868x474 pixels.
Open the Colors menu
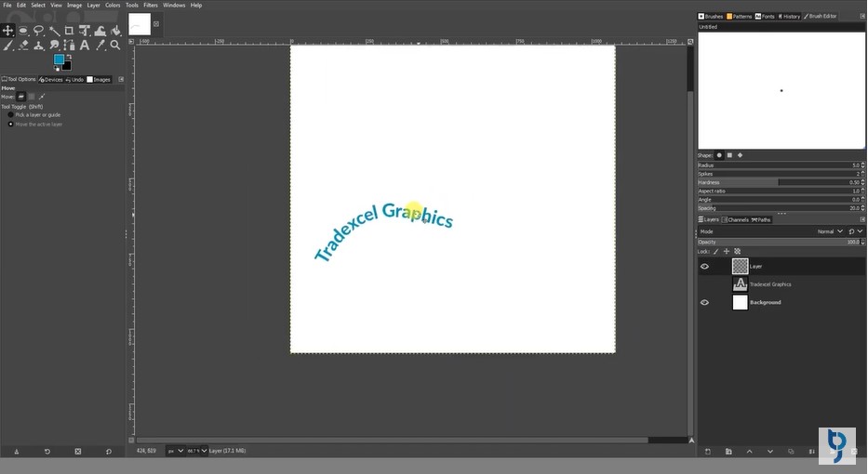[113, 5]
